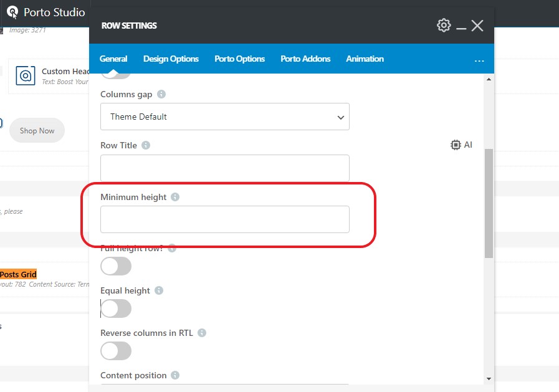Screen dimensions: 559x392
Task: Click the Porto Studio logo icon
Action: 12,12
